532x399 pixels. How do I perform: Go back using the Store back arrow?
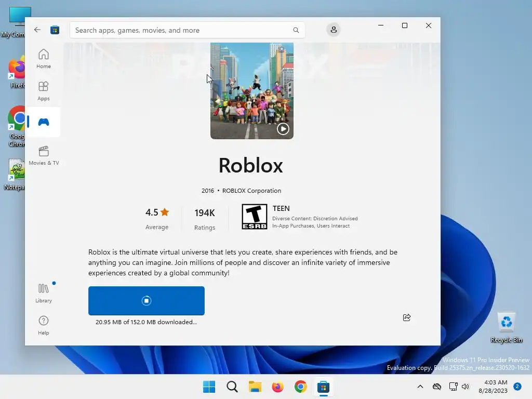click(x=37, y=30)
